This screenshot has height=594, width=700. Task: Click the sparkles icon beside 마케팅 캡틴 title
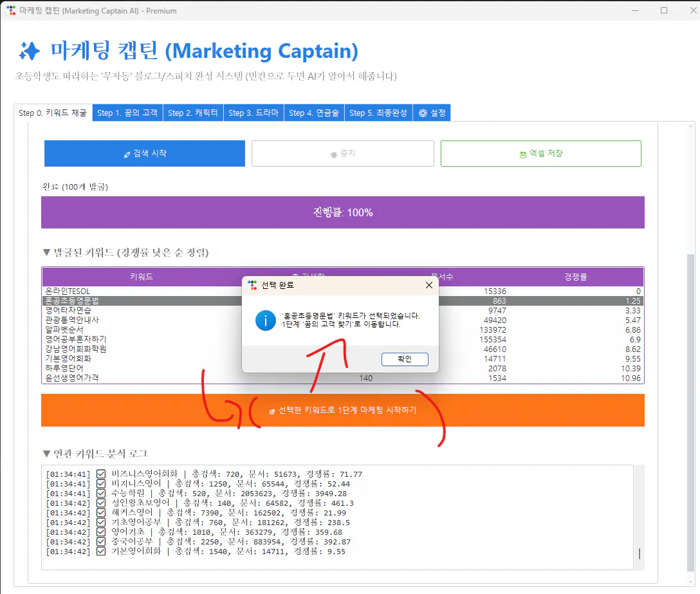click(29, 51)
